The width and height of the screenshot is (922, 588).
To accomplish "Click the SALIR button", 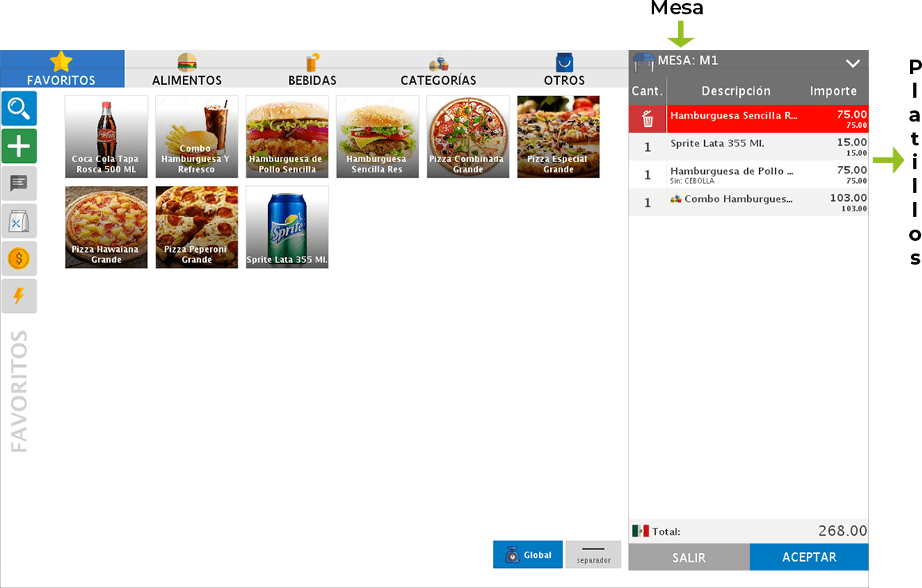I will click(x=688, y=557).
